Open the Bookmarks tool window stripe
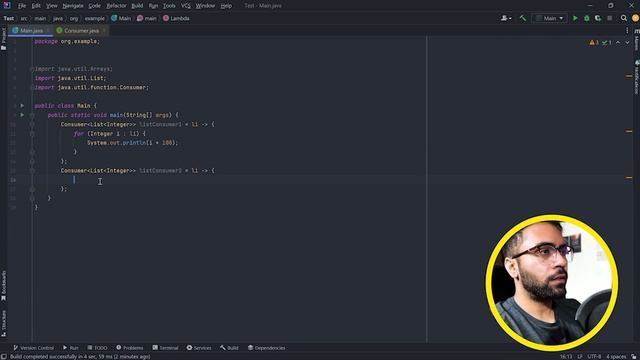Image resolution: width=640 pixels, height=360 pixels. pos(4,286)
